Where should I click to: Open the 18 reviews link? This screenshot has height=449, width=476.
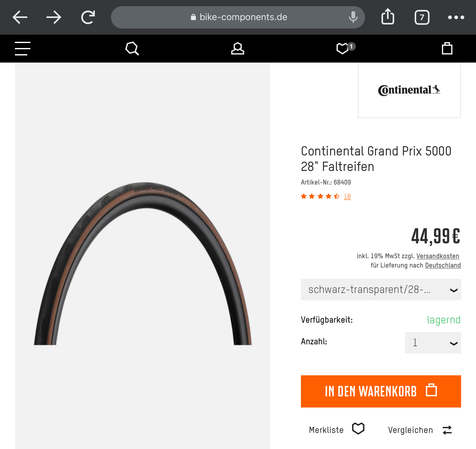(x=347, y=196)
